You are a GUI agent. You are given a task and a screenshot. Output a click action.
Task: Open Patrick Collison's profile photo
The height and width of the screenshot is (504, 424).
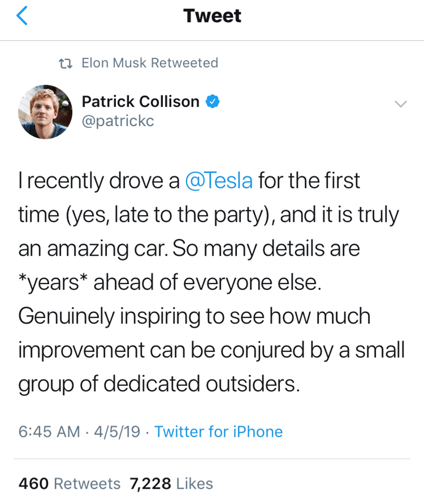[x=45, y=112]
